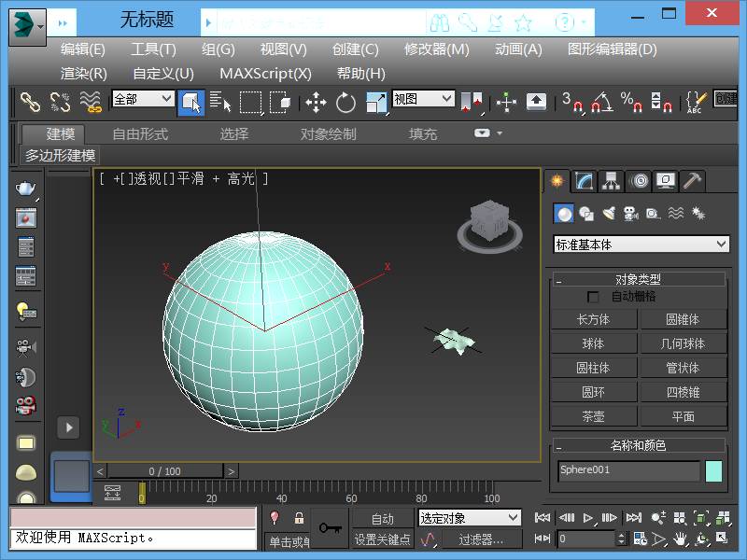This screenshot has height=560, width=747.
Task: Switch to the 对象绘制 ribbon tab
Action: (329, 134)
